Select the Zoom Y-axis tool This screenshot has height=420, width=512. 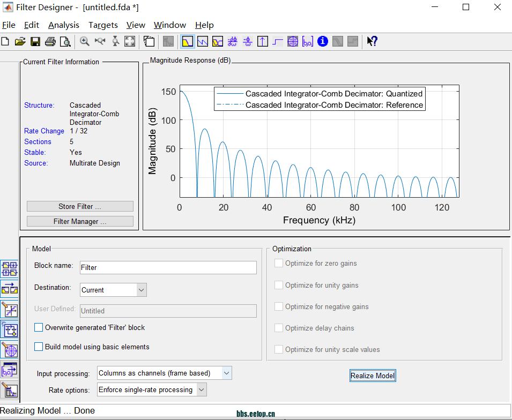115,41
